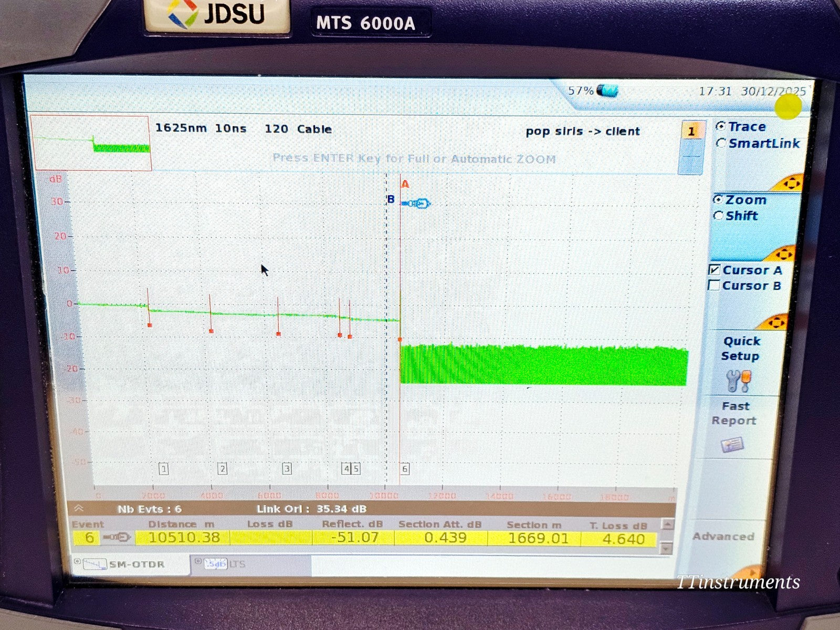Click the Advanced button
The width and height of the screenshot is (840, 630).
pyautogui.click(x=724, y=537)
